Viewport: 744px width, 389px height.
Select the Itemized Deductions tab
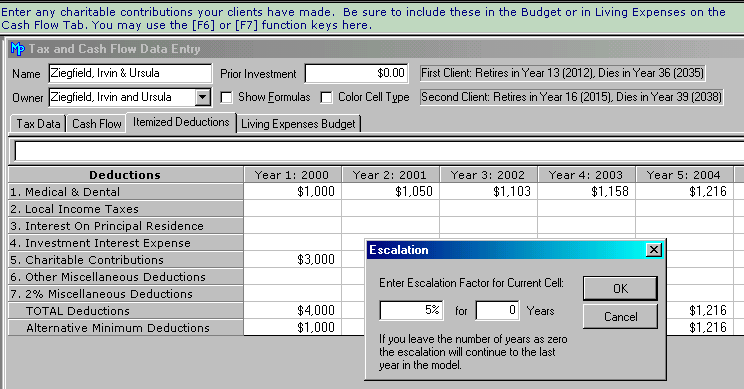(x=181, y=122)
